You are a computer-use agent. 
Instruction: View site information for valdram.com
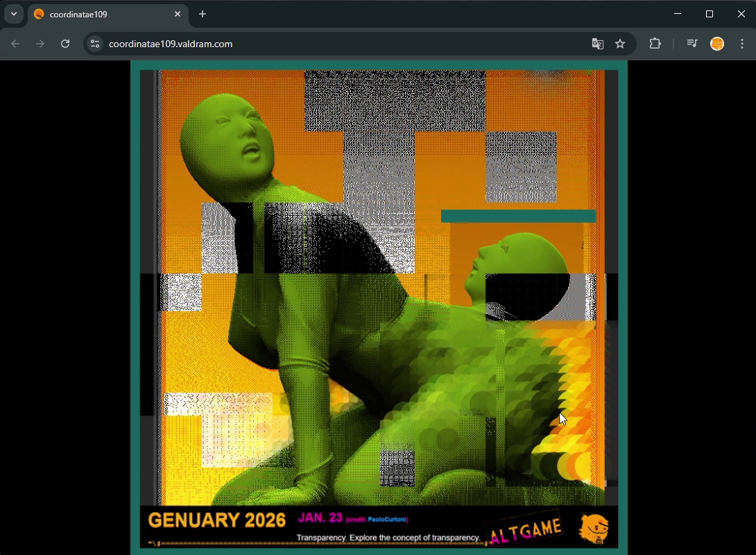tap(95, 44)
